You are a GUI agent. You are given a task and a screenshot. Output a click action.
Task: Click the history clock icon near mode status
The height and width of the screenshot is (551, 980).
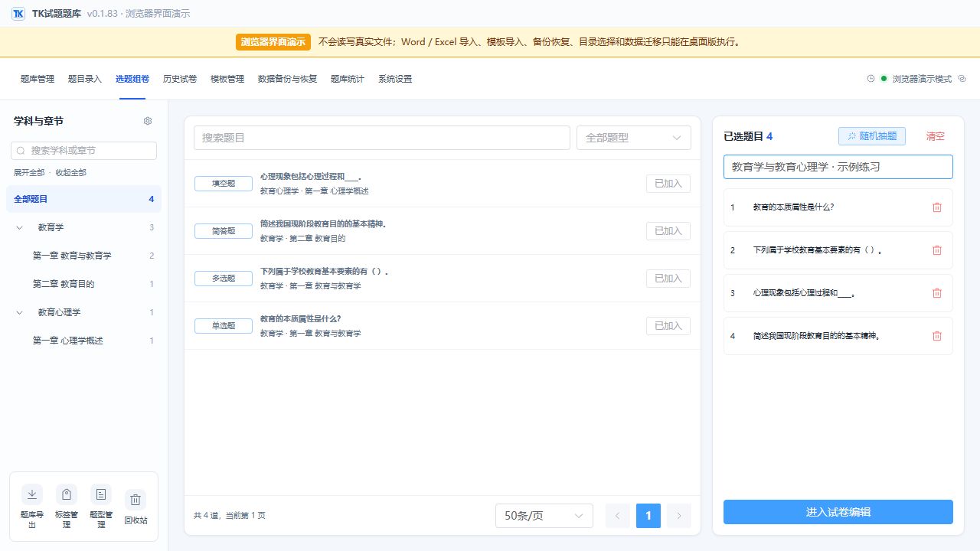click(x=871, y=79)
